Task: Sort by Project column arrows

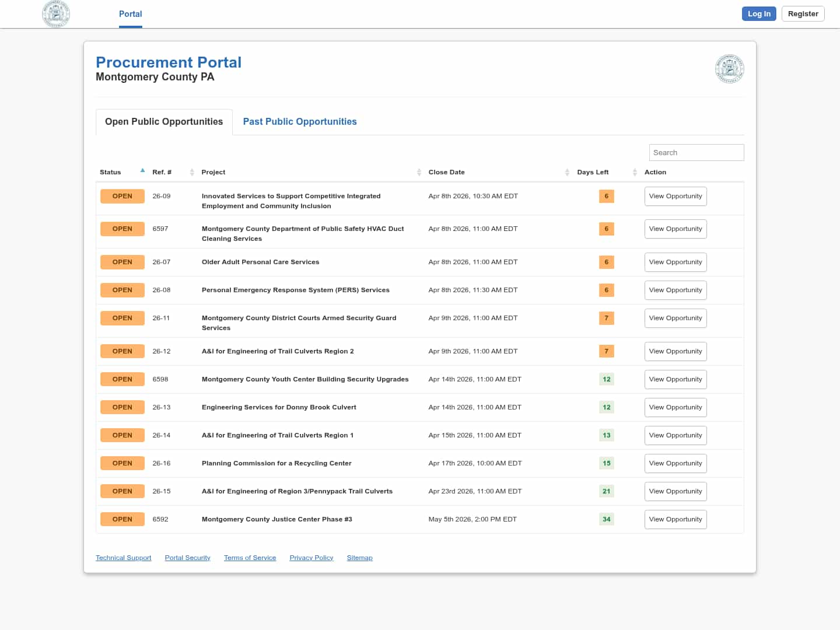Action: click(x=419, y=172)
